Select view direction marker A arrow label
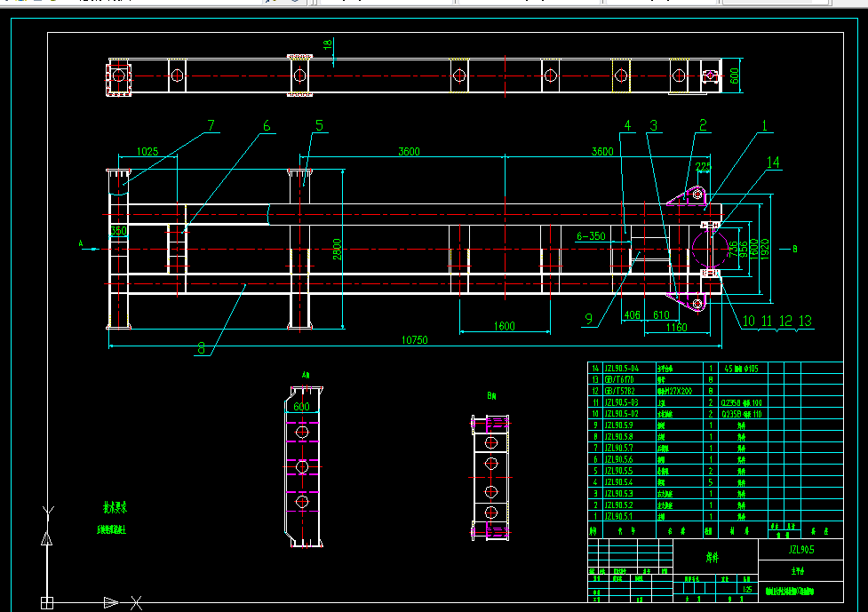Viewport: 868px width, 612px height. tap(81, 243)
